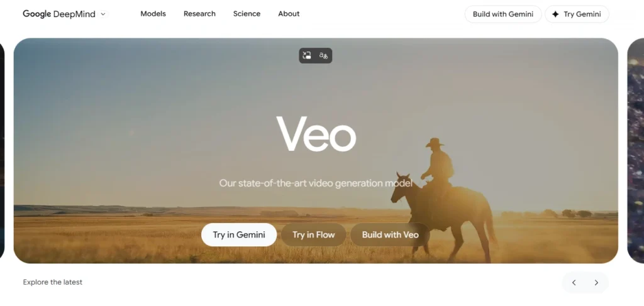The height and width of the screenshot is (306, 644).
Task: Click the Try in Flow button
Action: [x=313, y=234]
